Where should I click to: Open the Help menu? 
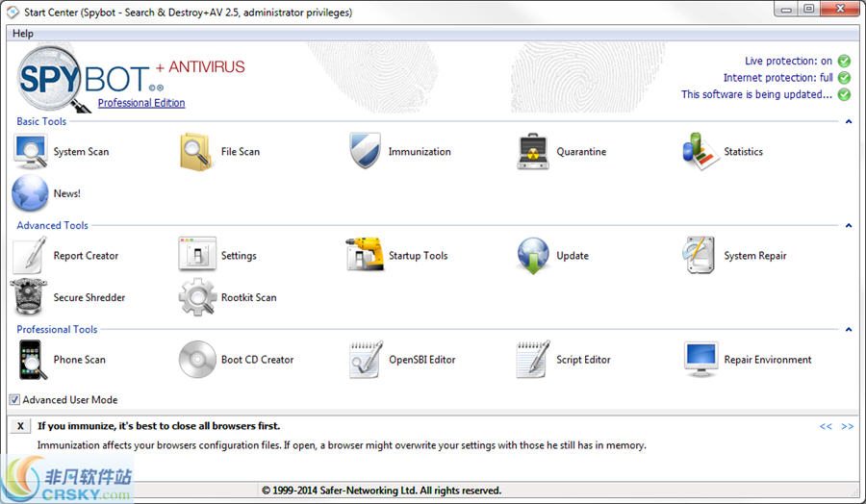(x=23, y=33)
